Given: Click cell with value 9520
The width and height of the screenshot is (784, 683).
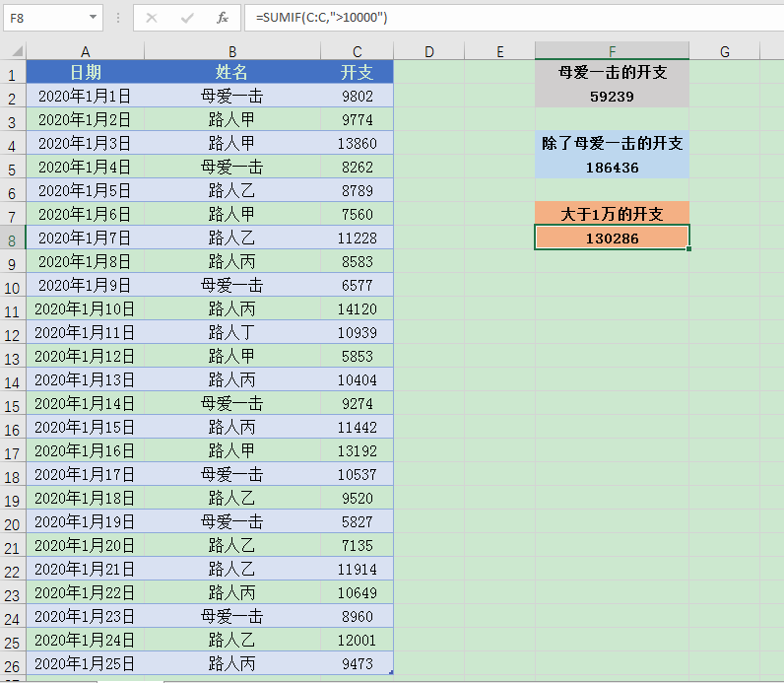Looking at the screenshot, I should coord(357,499).
